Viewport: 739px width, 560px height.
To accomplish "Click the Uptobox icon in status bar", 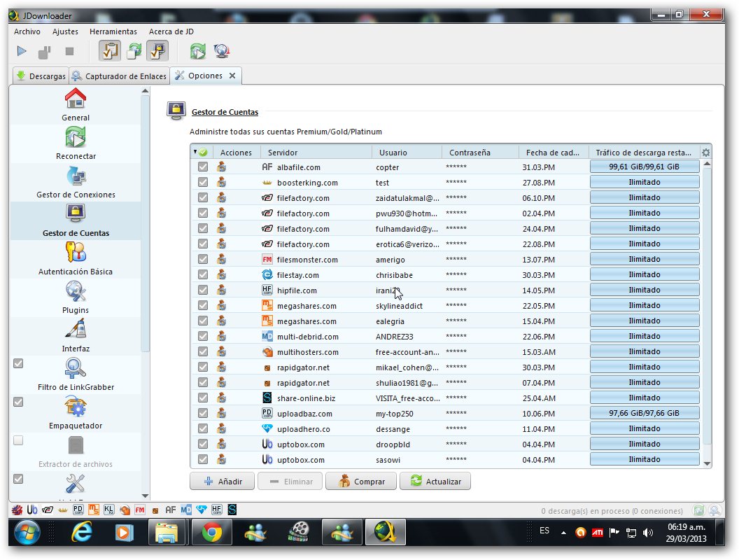I will pyautogui.click(x=32, y=510).
